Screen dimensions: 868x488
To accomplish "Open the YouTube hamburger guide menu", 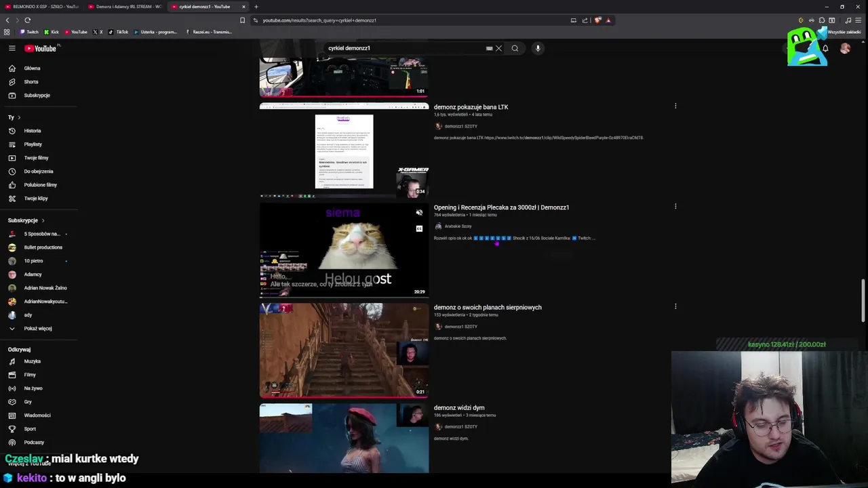I will [12, 48].
